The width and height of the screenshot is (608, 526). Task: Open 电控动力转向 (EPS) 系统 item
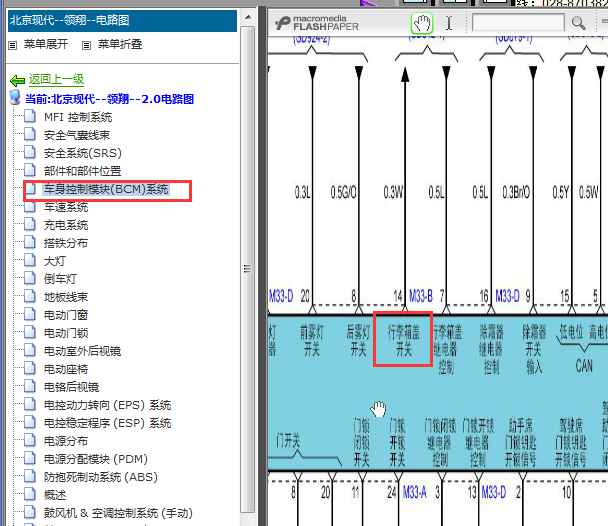pyautogui.click(x=107, y=405)
